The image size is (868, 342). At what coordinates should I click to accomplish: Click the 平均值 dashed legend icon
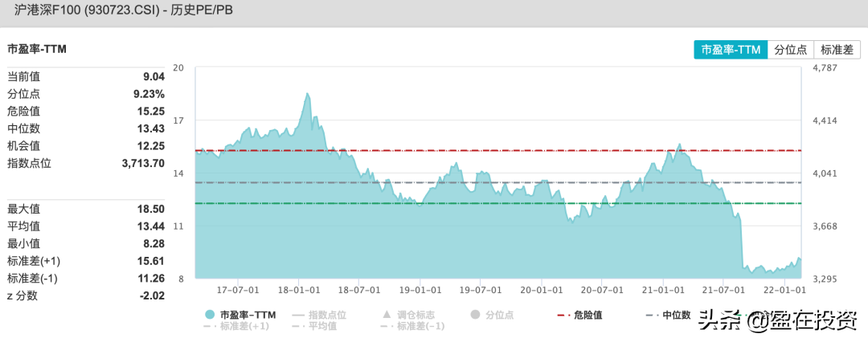point(298,326)
